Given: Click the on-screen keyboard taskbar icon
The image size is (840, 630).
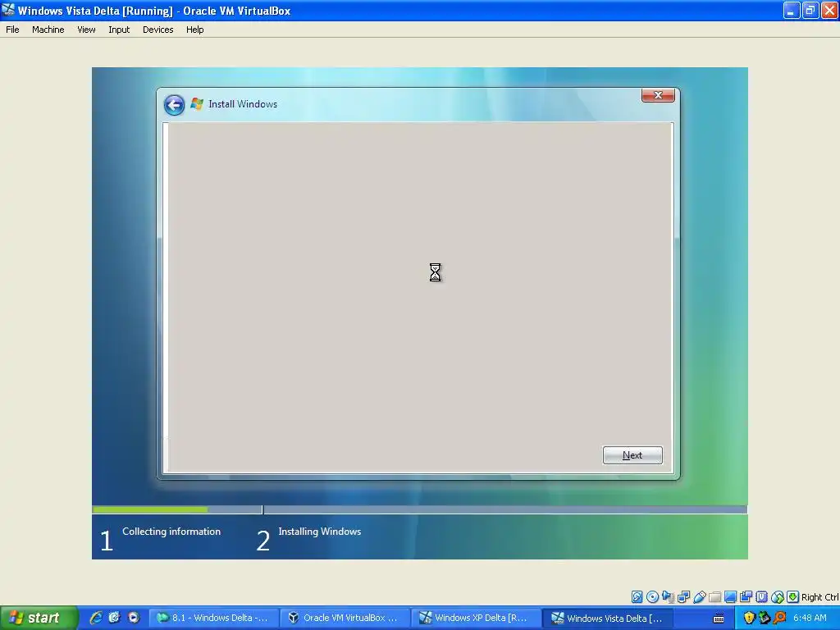Looking at the screenshot, I should [719, 619].
